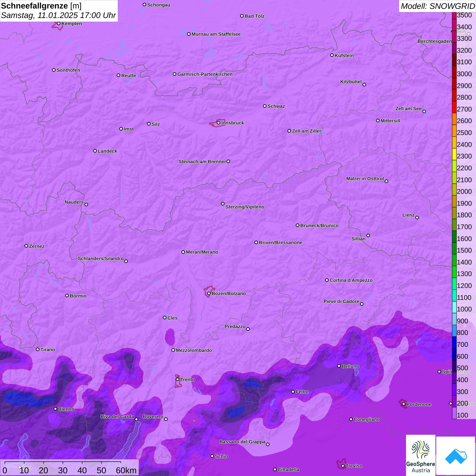This screenshot has height=476, width=476.
Task: Click the Zernez location dot
Action: click(x=26, y=246)
